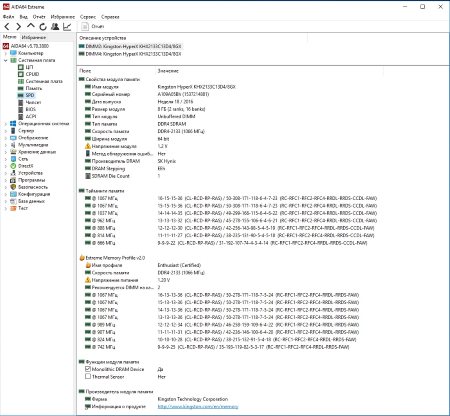Open the Отчёт menu in the menu bar
The image size is (450, 416).
coord(39,17)
